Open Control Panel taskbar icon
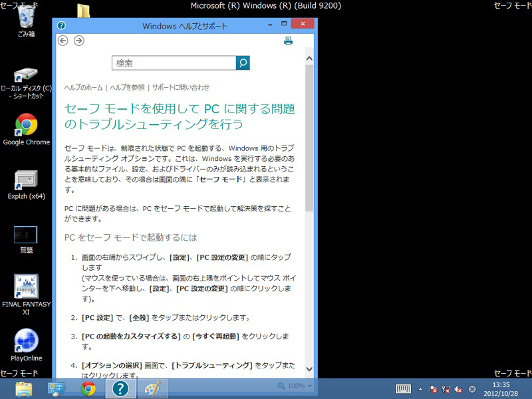 click(56, 389)
